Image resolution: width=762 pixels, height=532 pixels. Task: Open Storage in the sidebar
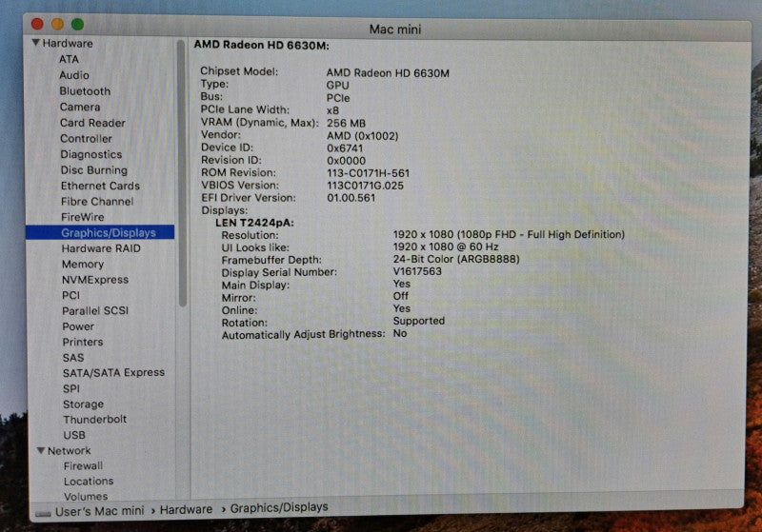click(83, 404)
